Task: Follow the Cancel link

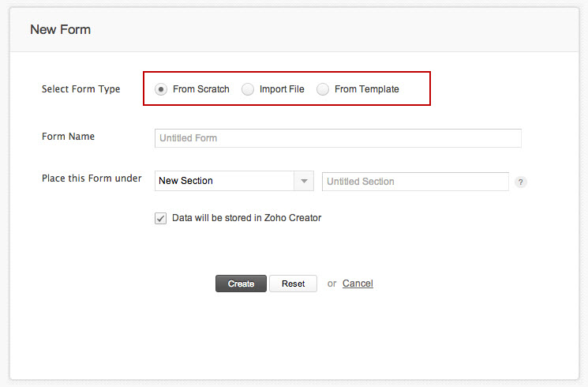Action: point(358,284)
